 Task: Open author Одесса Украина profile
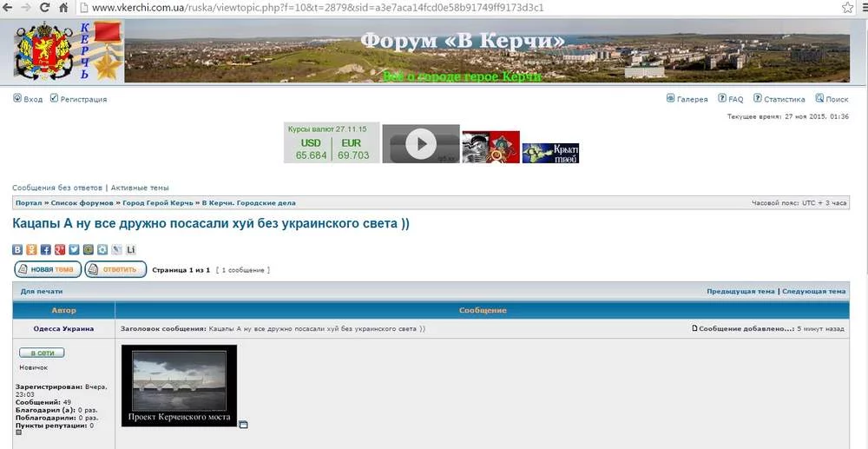[63, 329]
